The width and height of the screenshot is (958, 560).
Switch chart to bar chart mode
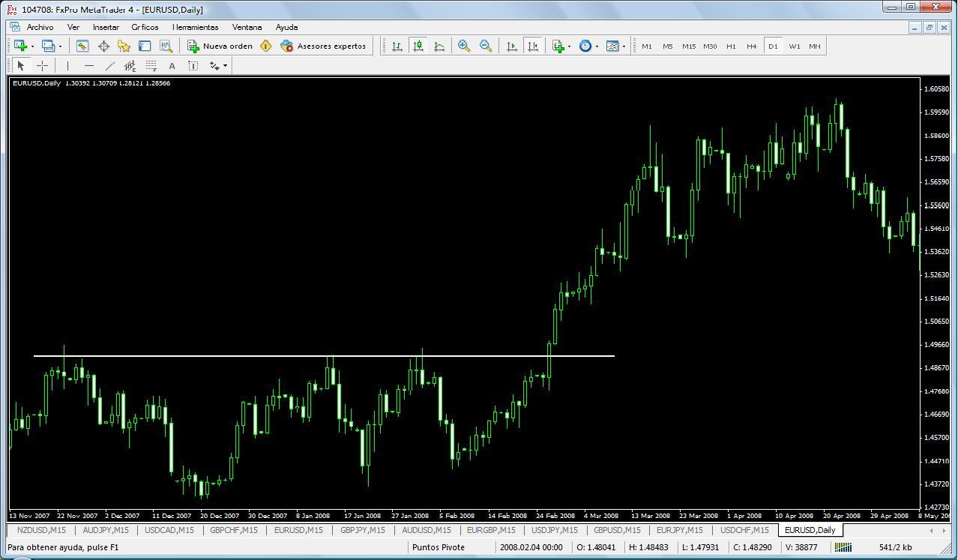click(x=397, y=46)
